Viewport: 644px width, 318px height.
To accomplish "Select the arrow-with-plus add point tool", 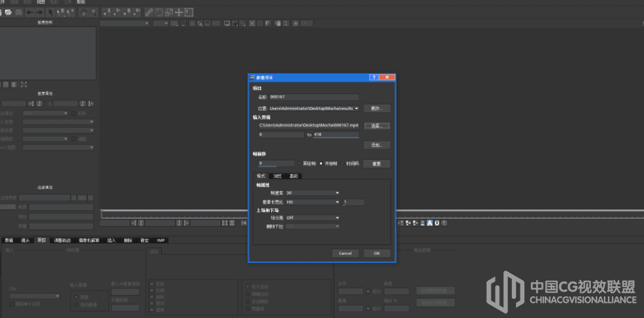I will pos(70,12).
